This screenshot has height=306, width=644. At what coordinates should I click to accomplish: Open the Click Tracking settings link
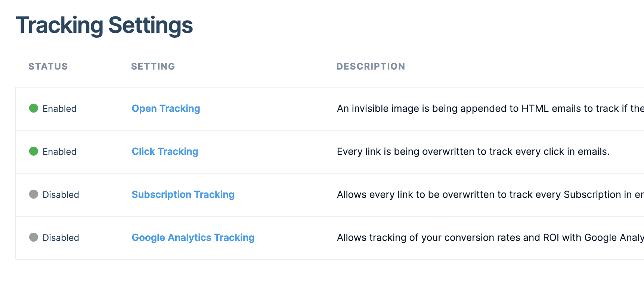[165, 152]
